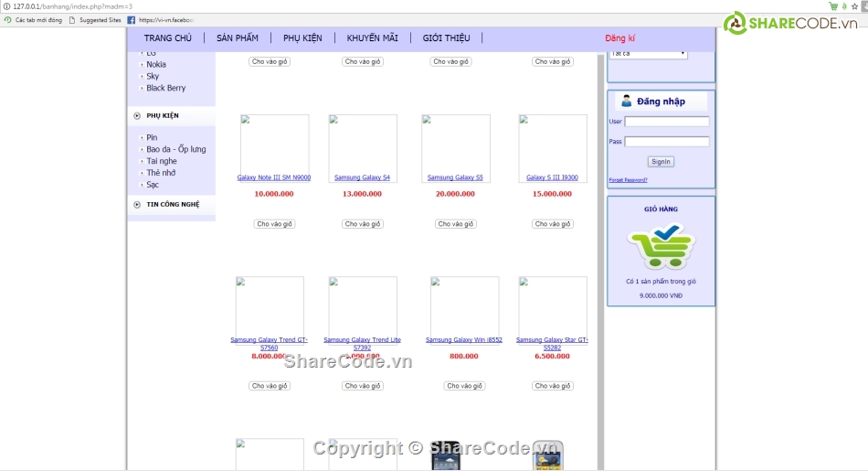Open the TIN CÔNG NGHỆ section
The width and height of the screenshot is (868, 471).
coord(173,205)
